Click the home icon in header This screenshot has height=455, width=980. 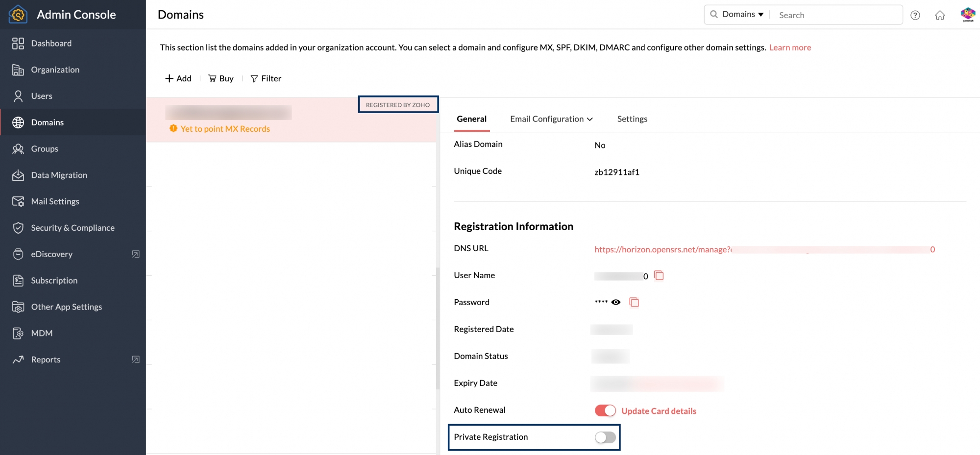click(x=939, y=15)
